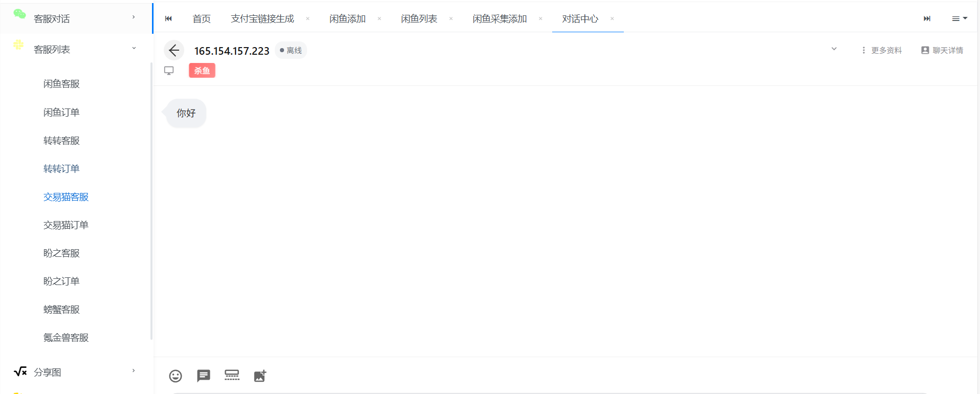Image resolution: width=980 pixels, height=394 pixels.
Task: Open the emoji picker in chat toolbar
Action: click(x=176, y=376)
